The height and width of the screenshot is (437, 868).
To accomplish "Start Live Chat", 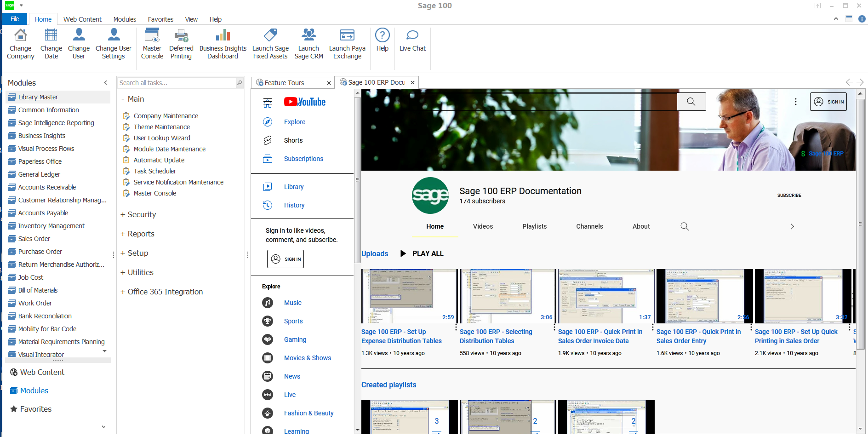I will click(412, 40).
